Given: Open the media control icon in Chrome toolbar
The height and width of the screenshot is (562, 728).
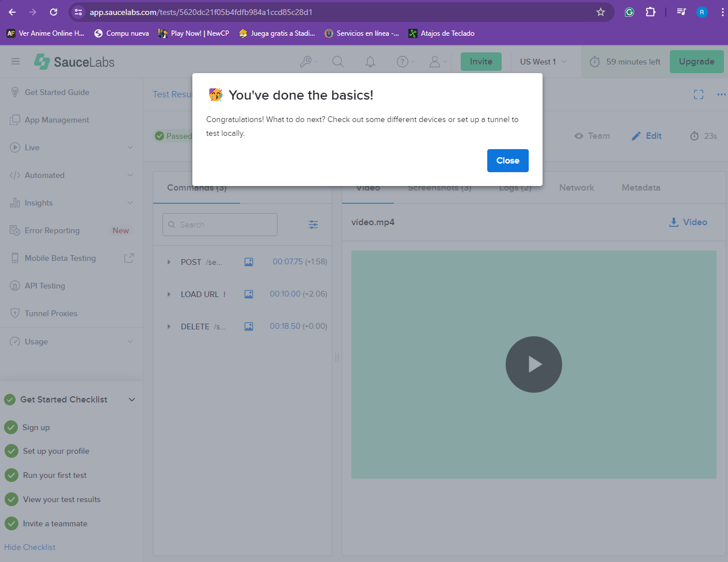Looking at the screenshot, I should click(x=681, y=12).
